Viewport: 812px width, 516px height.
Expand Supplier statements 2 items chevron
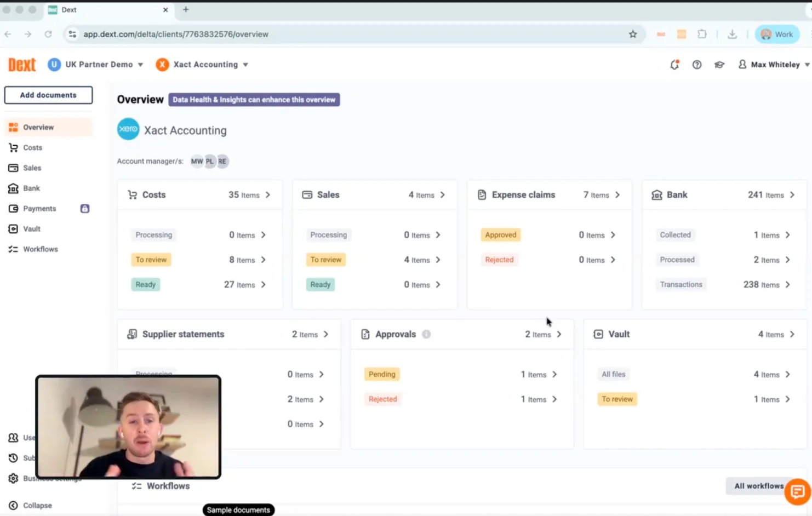click(326, 334)
